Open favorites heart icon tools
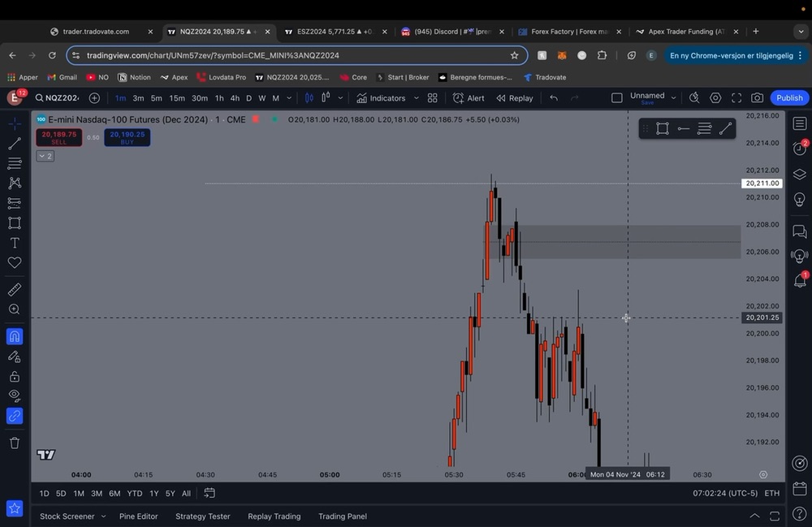Screen dimensions: 812x527 [15, 262]
